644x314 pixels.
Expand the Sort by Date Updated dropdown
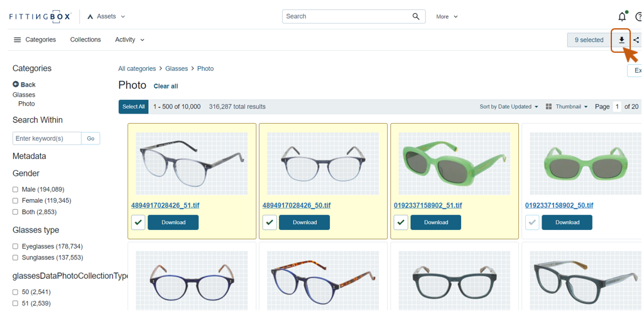pyautogui.click(x=508, y=107)
